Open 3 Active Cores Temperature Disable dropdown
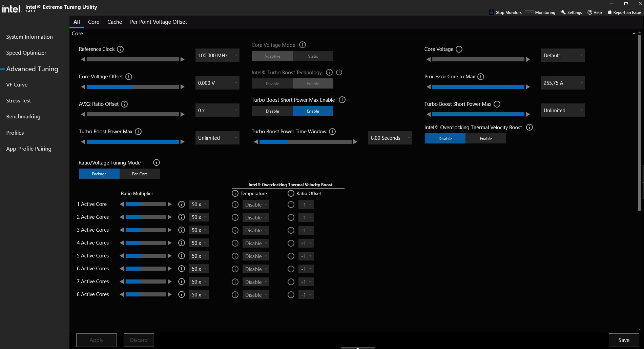This screenshot has height=349, width=644. click(256, 231)
